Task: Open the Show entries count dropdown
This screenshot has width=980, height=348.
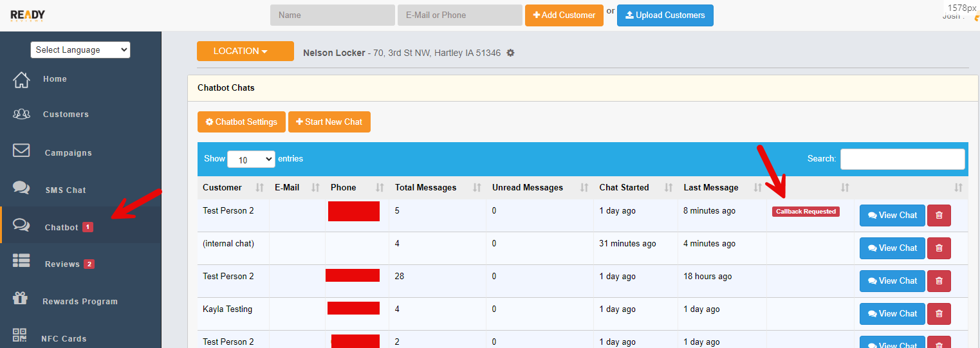Action: tap(251, 160)
